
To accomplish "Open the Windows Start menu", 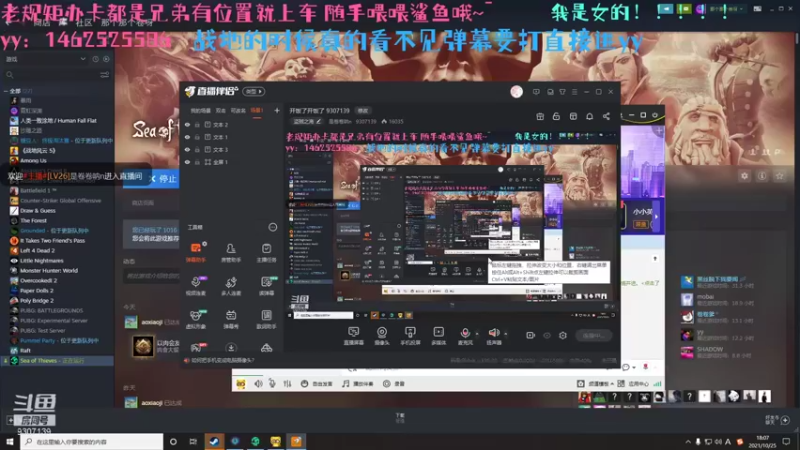I will (10, 441).
